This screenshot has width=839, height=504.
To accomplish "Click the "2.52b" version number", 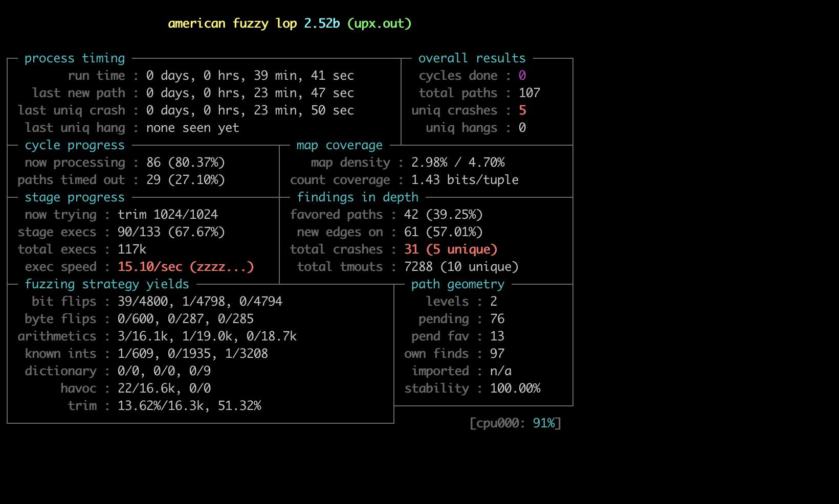I will (x=322, y=24).
